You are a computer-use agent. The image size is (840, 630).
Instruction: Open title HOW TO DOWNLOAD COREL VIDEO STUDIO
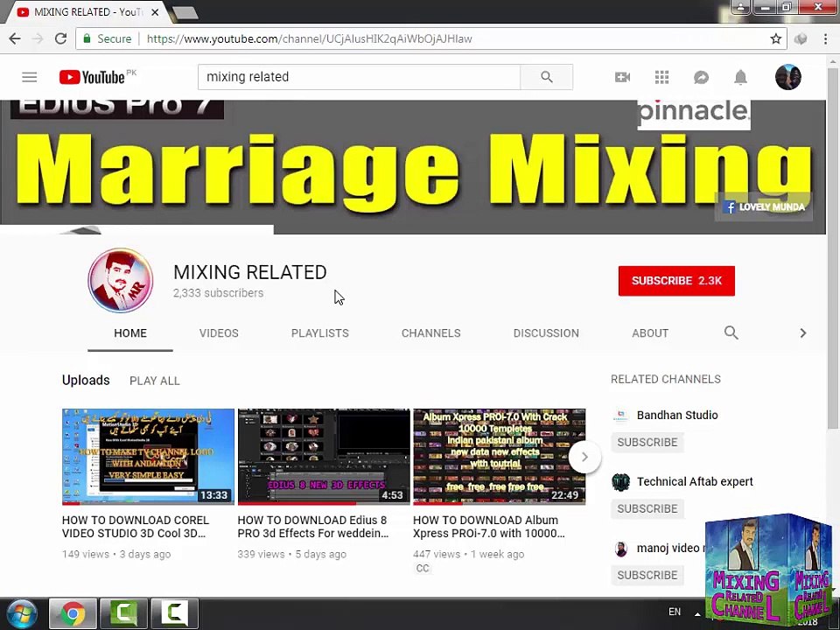136,527
